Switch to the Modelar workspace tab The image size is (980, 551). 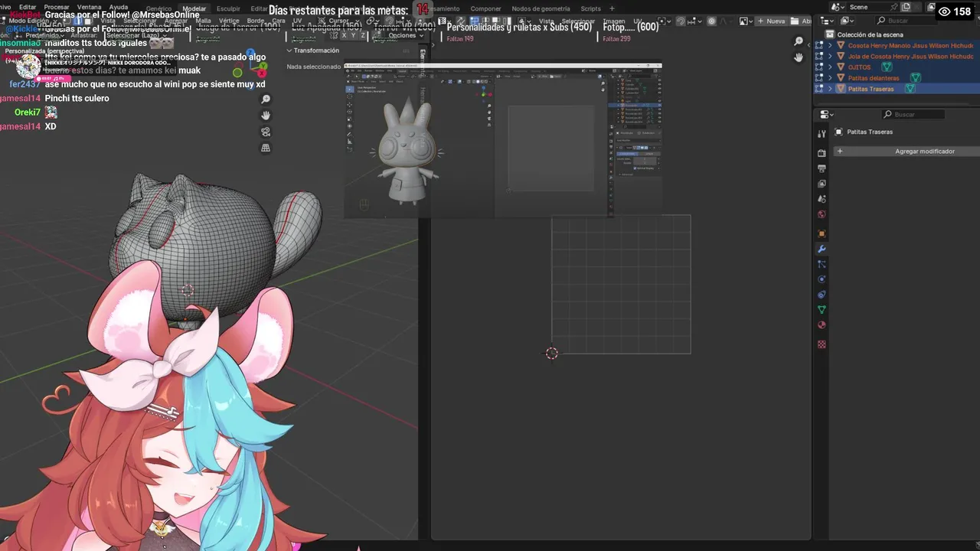point(194,8)
